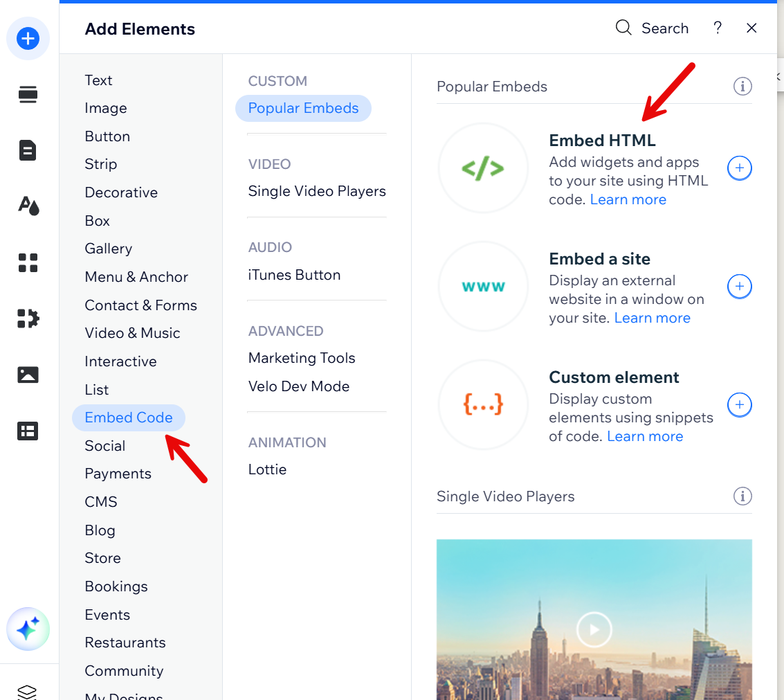Play the city skyline video preview
This screenshot has height=700, width=784.
594,630
